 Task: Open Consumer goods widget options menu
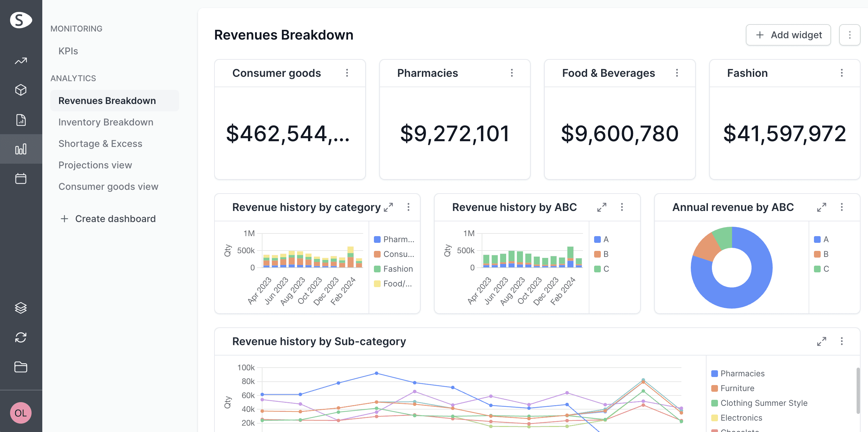pos(347,73)
